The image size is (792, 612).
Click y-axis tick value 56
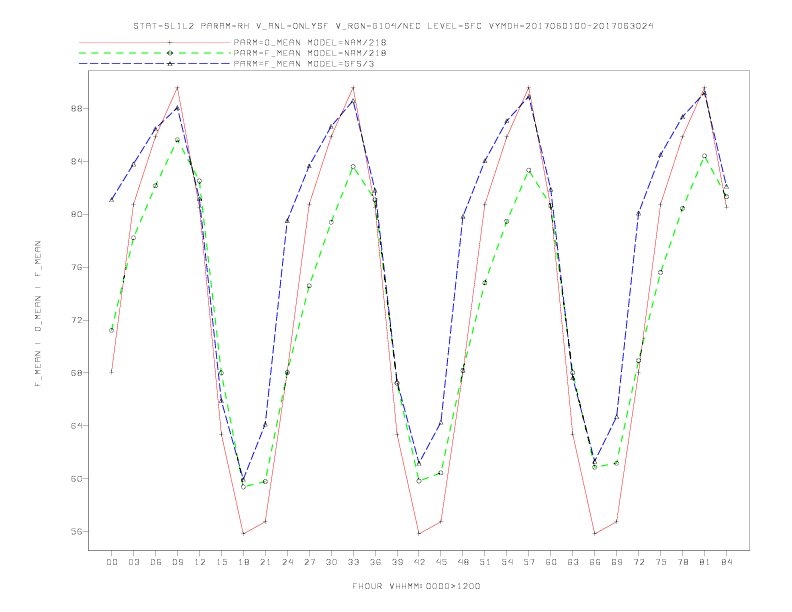pyautogui.click(x=76, y=531)
